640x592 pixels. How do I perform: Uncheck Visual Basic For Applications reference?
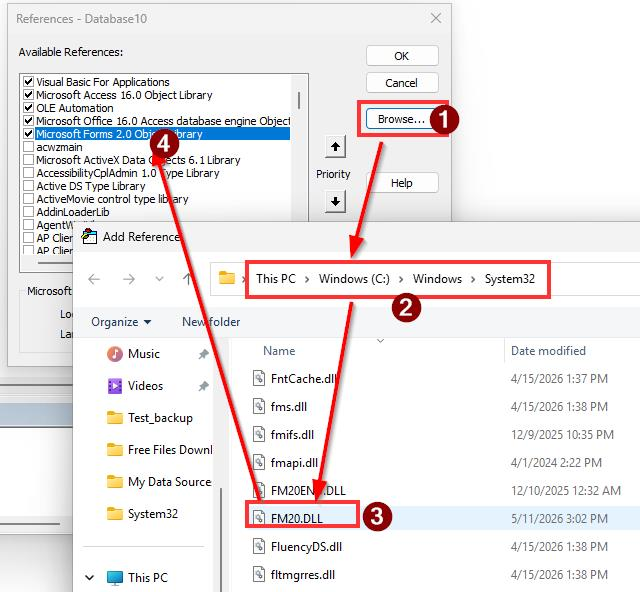(28, 82)
